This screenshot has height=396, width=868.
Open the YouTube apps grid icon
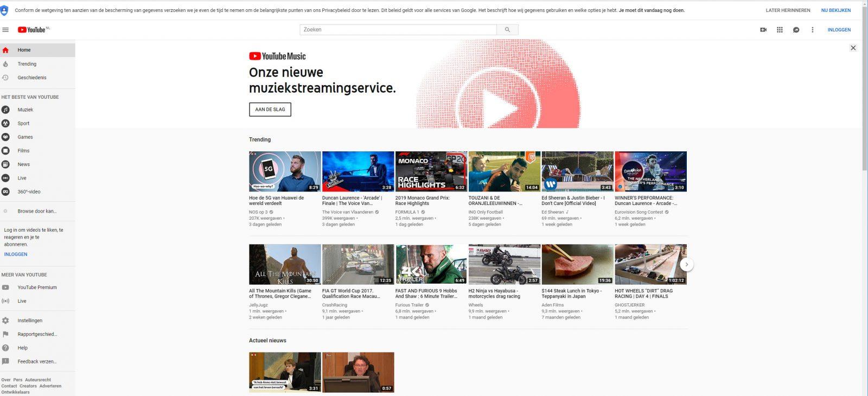pyautogui.click(x=780, y=30)
